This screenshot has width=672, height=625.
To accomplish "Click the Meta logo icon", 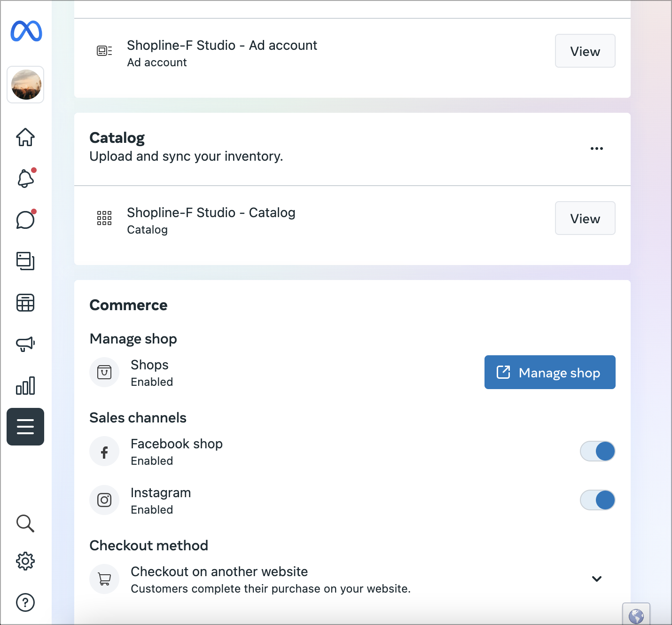I will coord(26,31).
